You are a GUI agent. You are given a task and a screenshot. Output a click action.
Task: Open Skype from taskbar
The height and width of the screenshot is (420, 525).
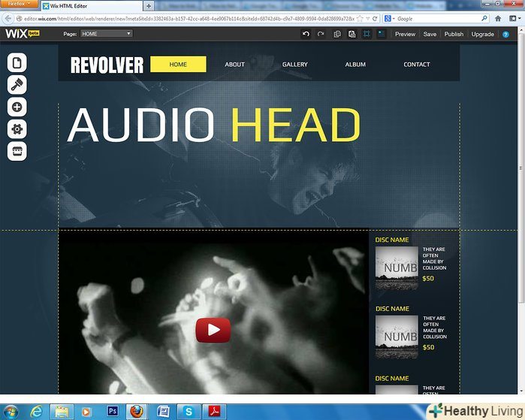pyautogui.click(x=189, y=412)
